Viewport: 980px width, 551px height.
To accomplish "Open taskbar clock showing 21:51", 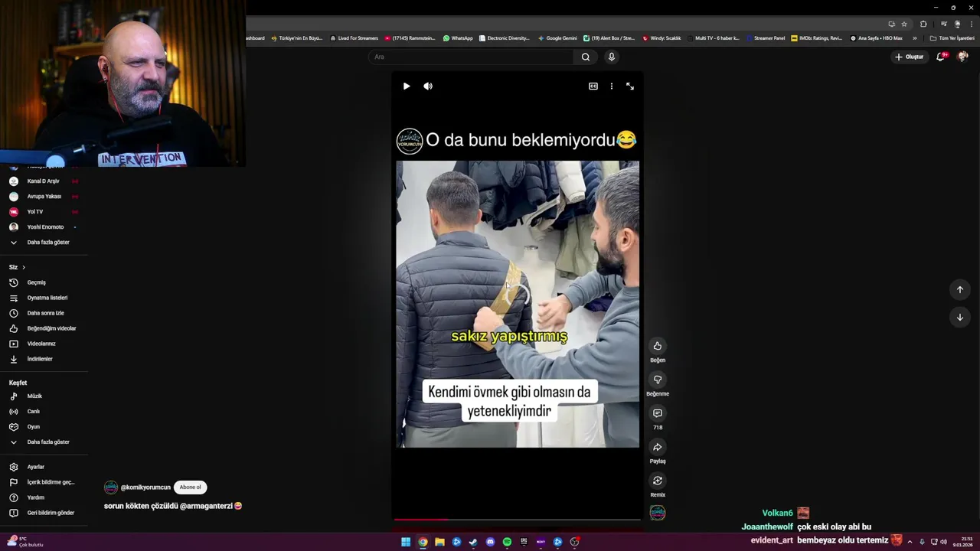I will 962,542.
